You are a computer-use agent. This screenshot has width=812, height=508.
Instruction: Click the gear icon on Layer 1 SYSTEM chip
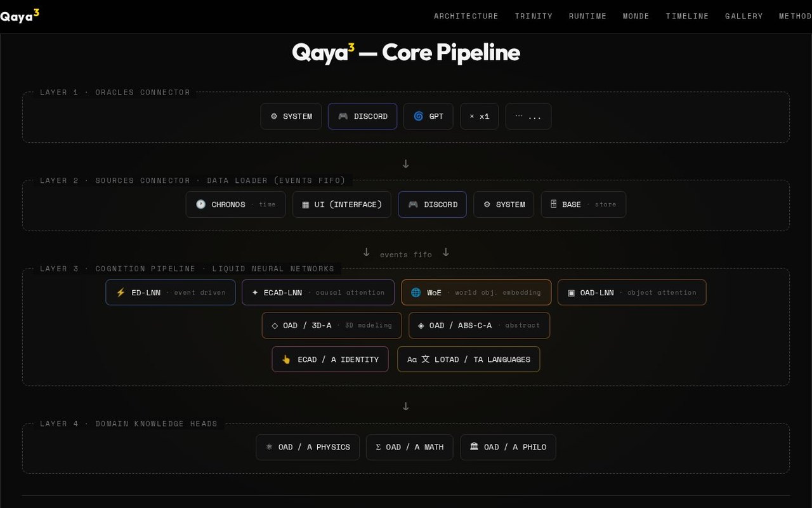[x=274, y=116]
